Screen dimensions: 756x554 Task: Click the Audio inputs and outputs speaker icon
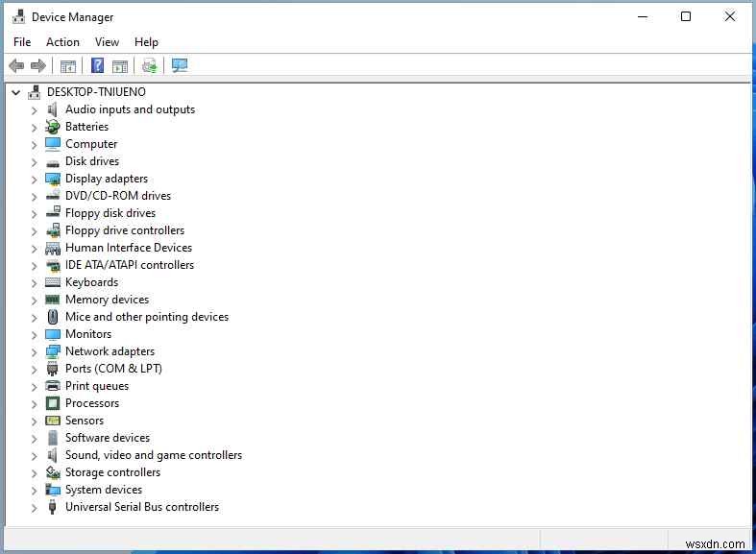(52, 109)
